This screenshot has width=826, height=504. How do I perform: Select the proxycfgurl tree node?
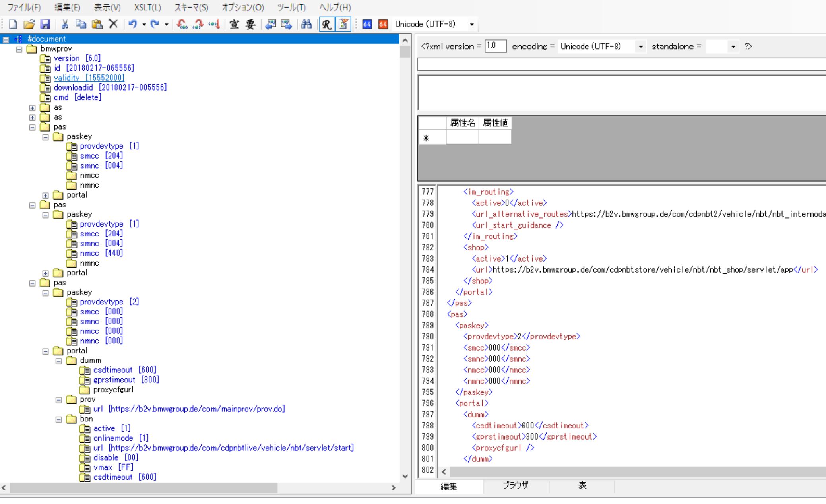coord(113,390)
